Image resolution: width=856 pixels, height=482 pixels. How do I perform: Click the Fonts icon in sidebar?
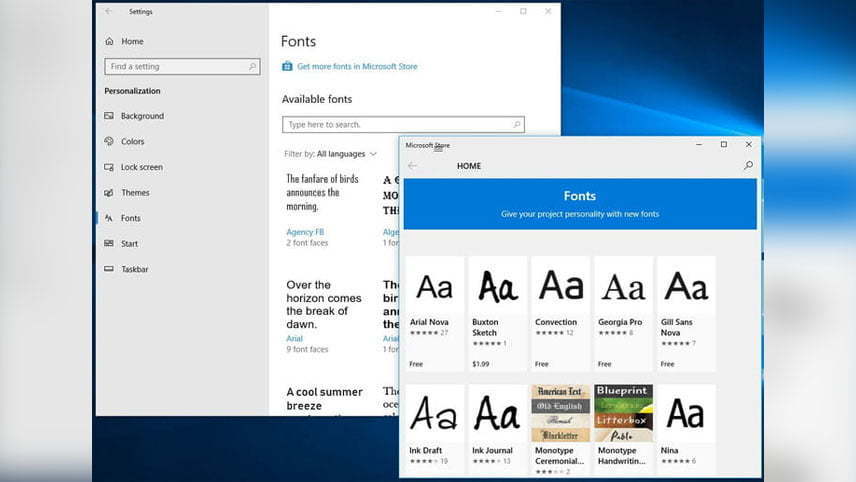click(109, 218)
